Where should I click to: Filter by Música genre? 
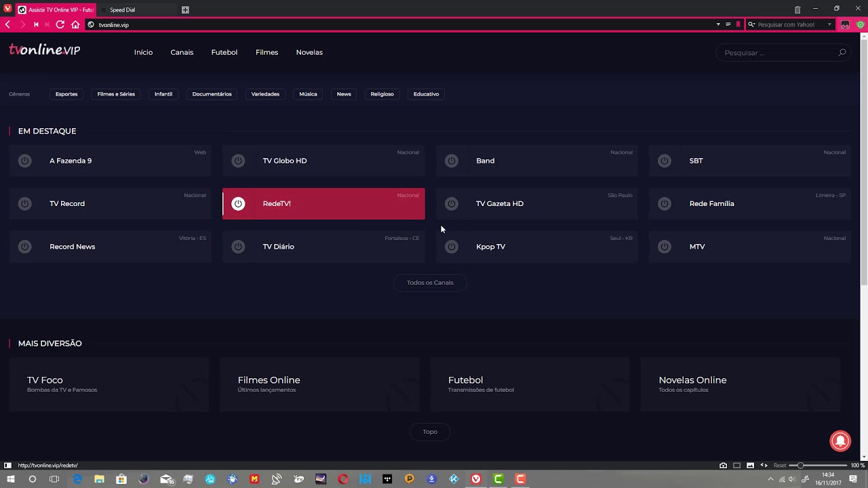click(x=308, y=94)
